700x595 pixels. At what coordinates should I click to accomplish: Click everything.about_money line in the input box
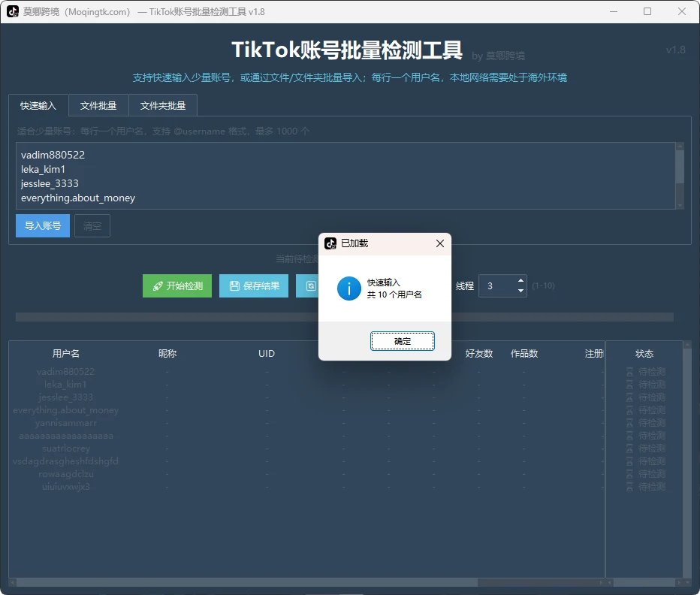pyautogui.click(x=77, y=198)
